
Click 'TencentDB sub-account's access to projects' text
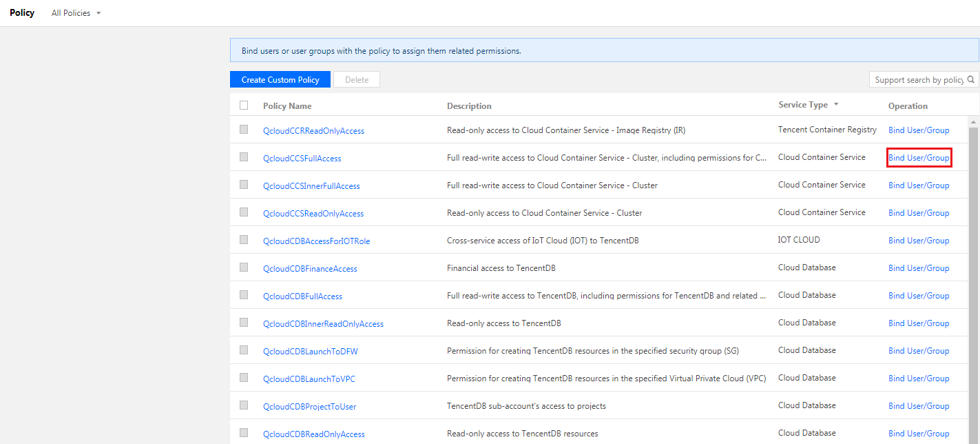pos(526,406)
